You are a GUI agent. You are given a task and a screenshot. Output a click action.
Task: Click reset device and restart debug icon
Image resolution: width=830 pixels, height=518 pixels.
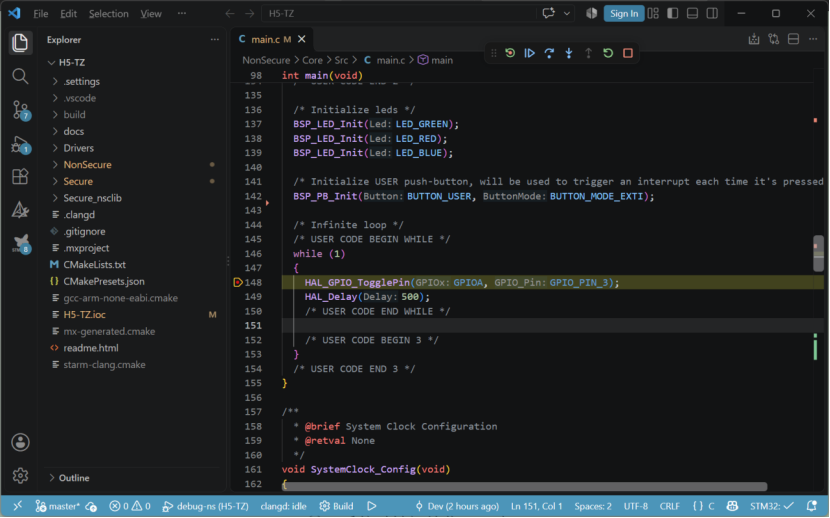(x=510, y=53)
